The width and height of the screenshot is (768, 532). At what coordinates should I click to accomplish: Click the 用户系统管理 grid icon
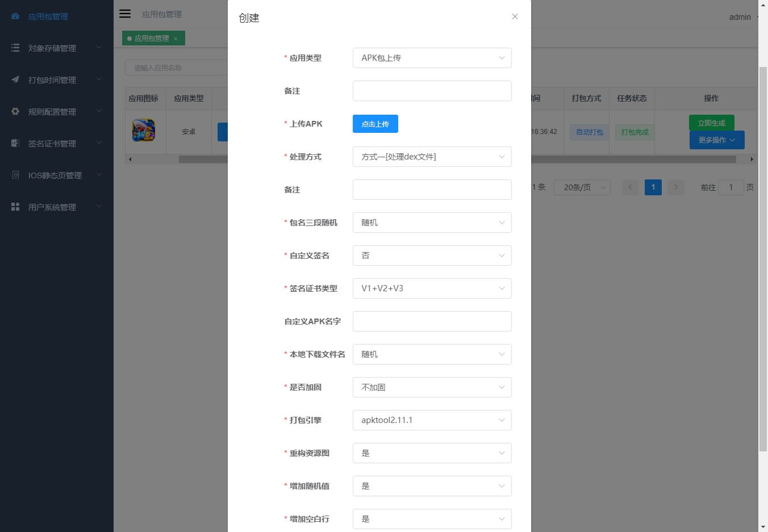[15, 207]
